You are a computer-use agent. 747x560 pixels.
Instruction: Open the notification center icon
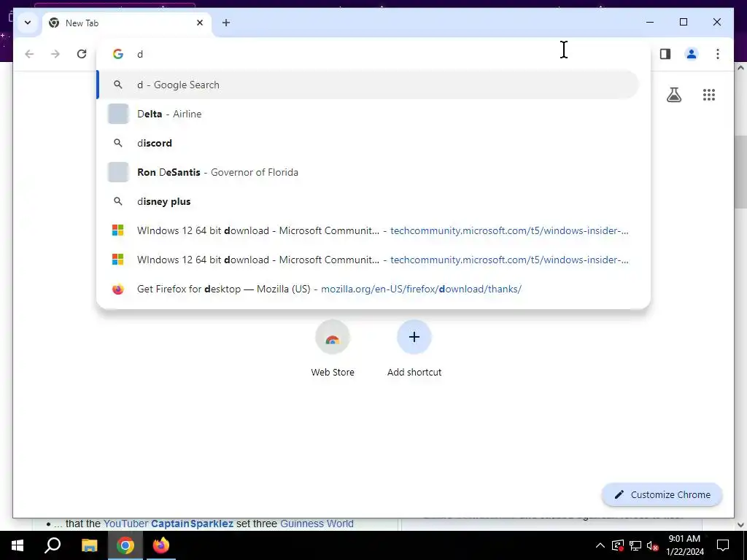[723, 545]
